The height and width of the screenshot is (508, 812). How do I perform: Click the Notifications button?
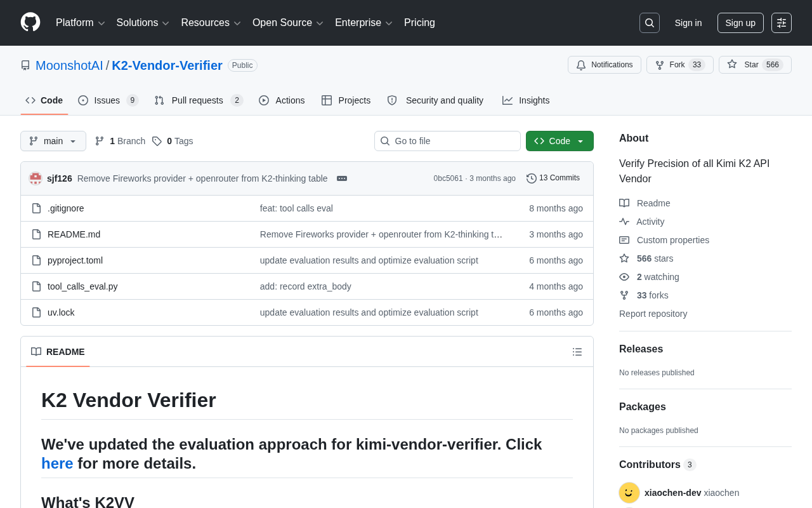605,65
